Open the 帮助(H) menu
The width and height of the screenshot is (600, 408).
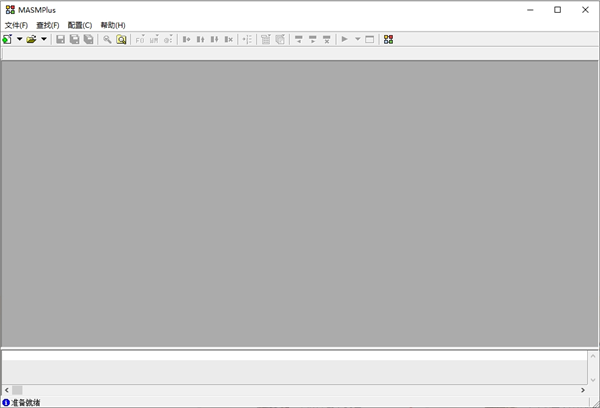click(113, 25)
